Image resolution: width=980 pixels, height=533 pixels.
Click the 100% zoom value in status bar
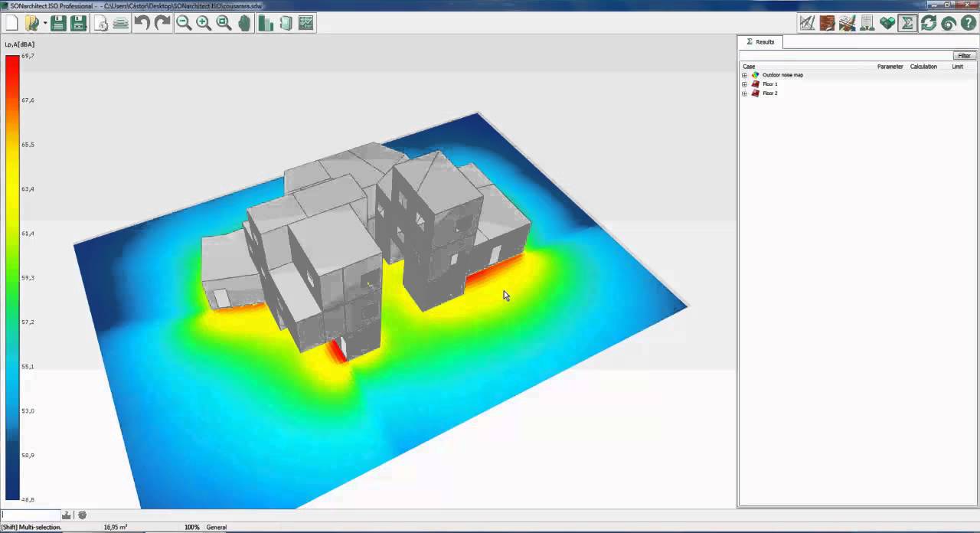tap(191, 527)
